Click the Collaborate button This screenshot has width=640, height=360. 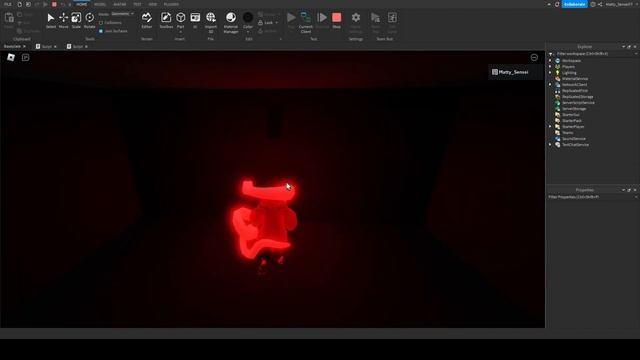(574, 4)
